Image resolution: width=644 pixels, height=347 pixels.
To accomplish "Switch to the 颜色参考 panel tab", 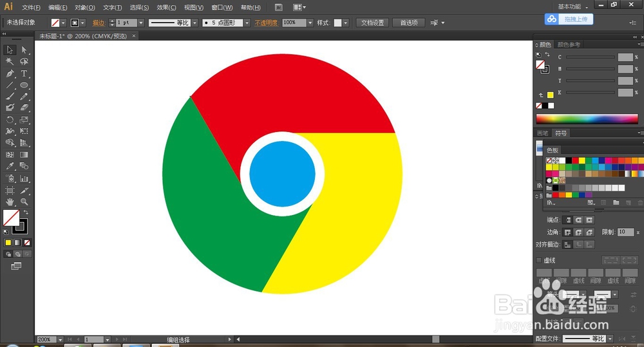I will tap(569, 44).
